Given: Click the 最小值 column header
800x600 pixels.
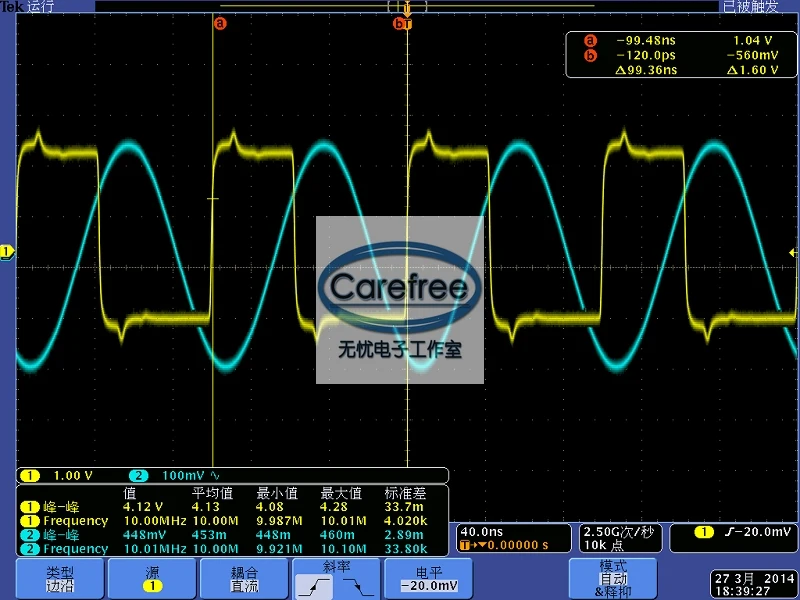Looking at the screenshot, I should point(277,493).
